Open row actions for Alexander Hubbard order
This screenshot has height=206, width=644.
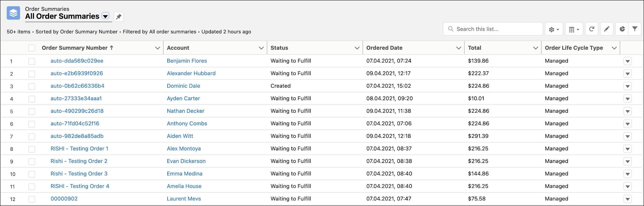[x=628, y=74]
